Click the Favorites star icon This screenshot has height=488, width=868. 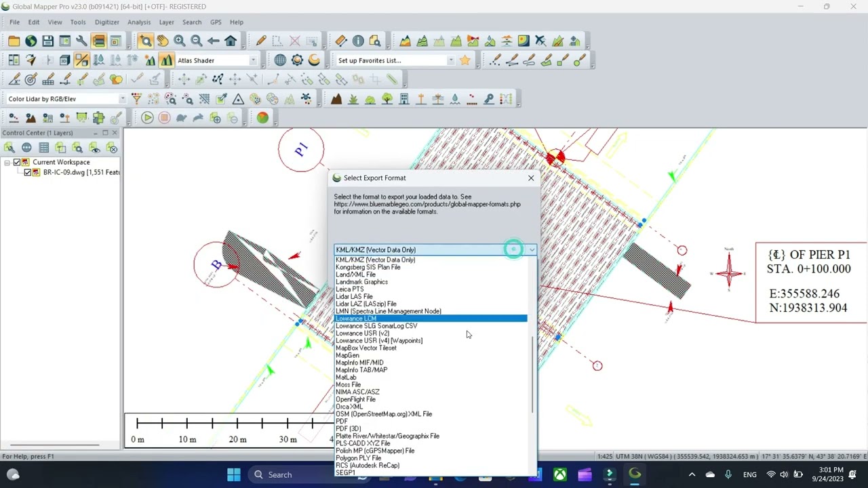(x=465, y=60)
